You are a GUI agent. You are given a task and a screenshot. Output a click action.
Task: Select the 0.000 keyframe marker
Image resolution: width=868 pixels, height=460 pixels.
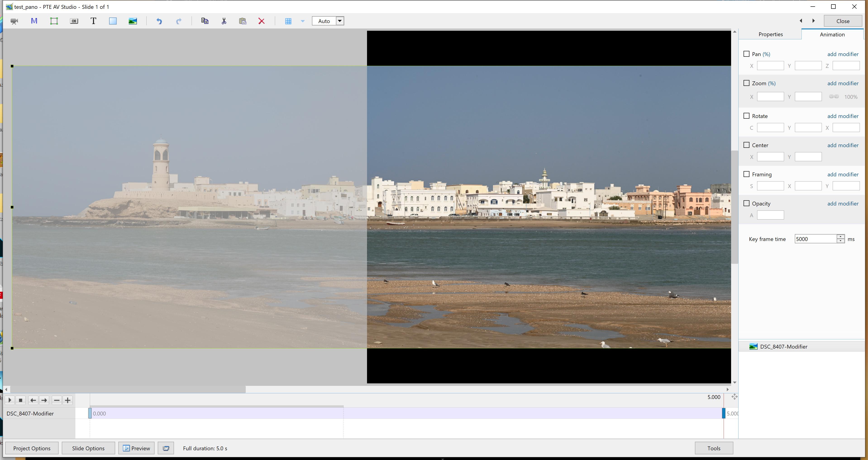point(90,413)
